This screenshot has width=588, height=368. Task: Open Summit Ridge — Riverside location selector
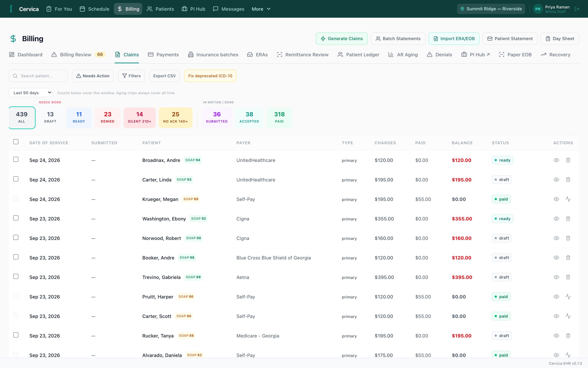pos(491,9)
